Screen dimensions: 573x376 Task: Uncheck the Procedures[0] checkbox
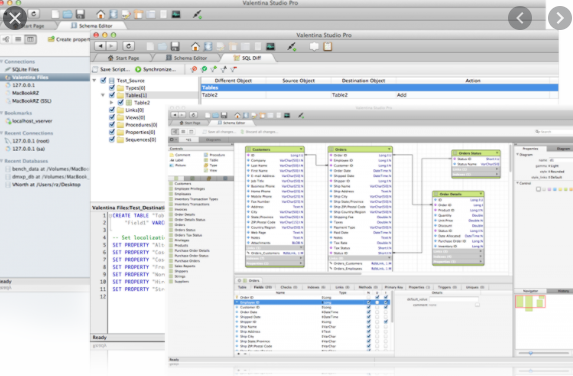tap(112, 125)
